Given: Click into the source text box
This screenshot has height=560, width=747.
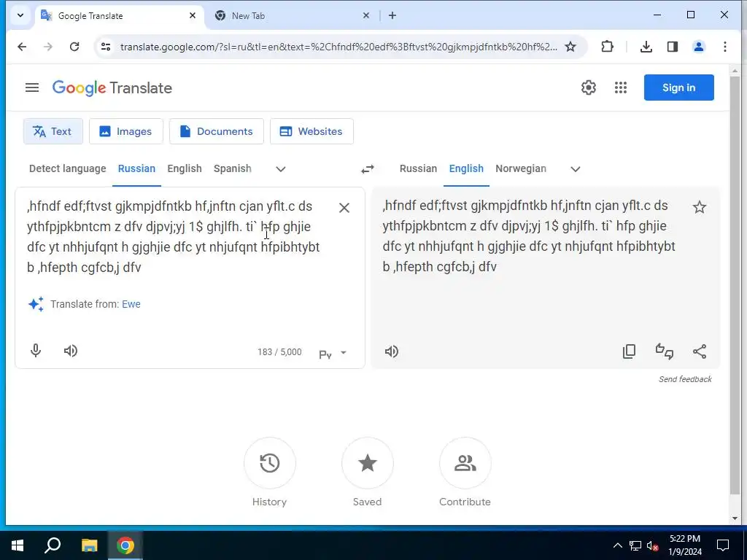Looking at the screenshot, I should tap(177, 237).
